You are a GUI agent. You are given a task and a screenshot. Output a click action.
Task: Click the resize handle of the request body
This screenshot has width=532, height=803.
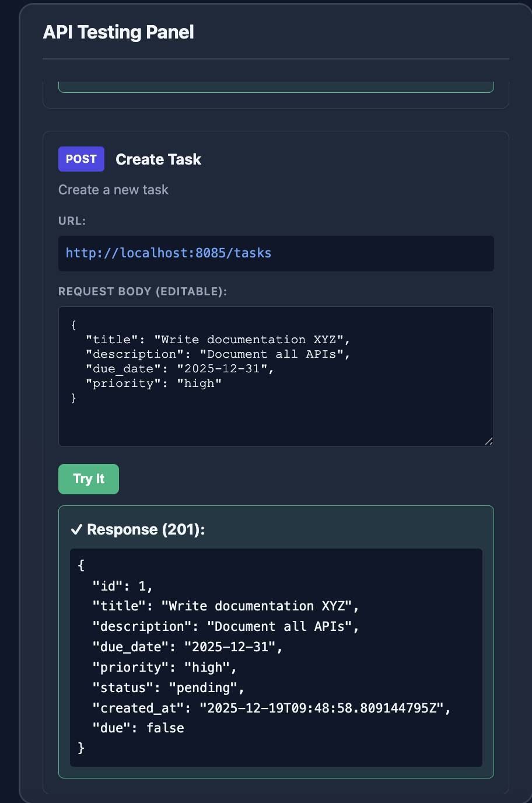click(489, 442)
